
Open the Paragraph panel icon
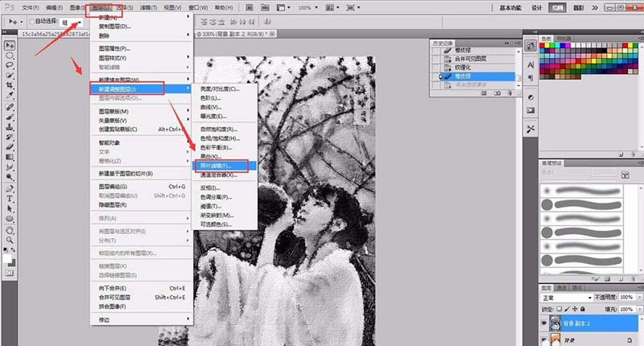530,77
